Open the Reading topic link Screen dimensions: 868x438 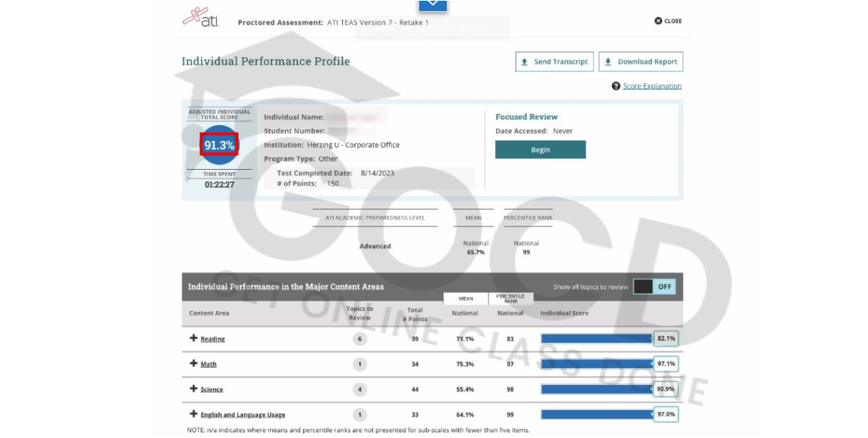pyautogui.click(x=213, y=339)
